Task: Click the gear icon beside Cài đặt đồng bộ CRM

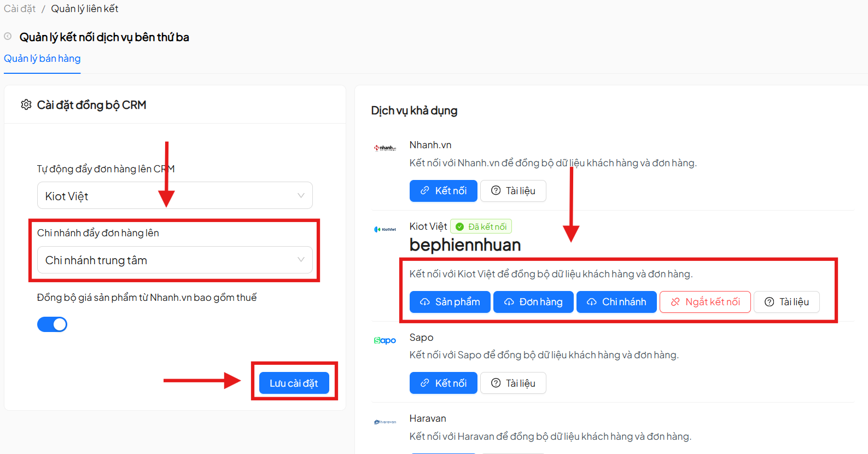Action: click(26, 104)
